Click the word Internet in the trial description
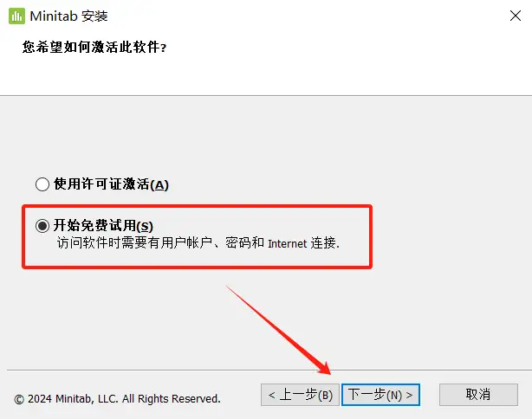The height and width of the screenshot is (419, 532). pos(288,244)
